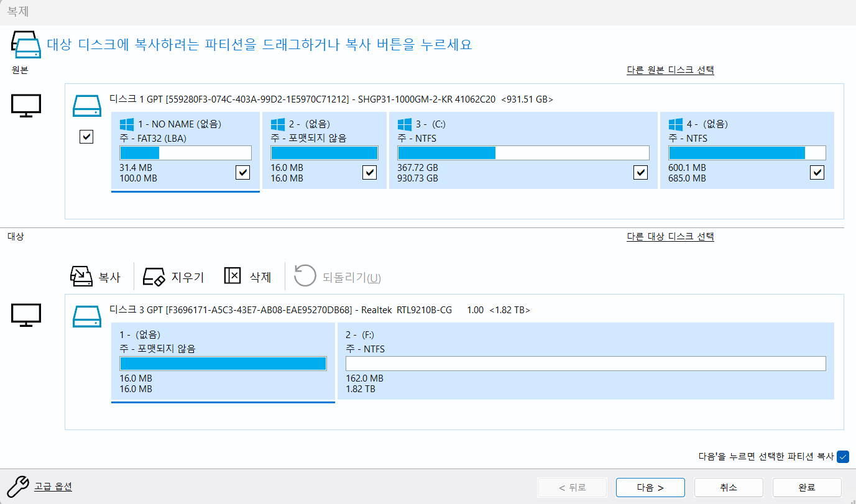Screen dimensions: 856x504
Task: Click Windows logo on partition 4
Action: pyautogui.click(x=675, y=124)
